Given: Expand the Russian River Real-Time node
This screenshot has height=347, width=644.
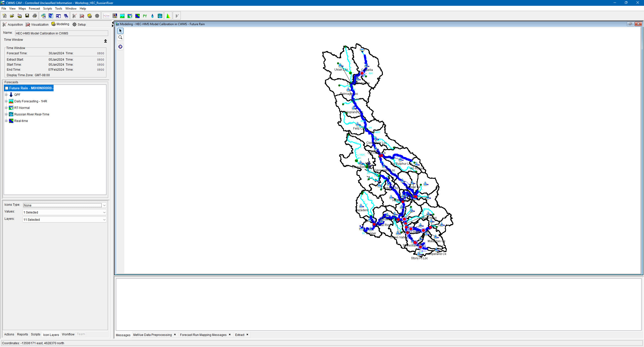Looking at the screenshot, I should click(6, 114).
